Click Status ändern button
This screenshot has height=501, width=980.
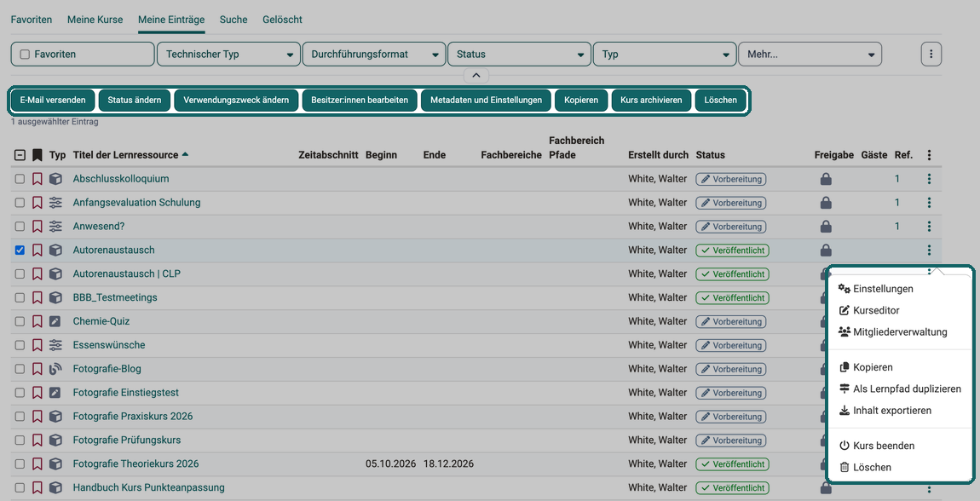135,100
